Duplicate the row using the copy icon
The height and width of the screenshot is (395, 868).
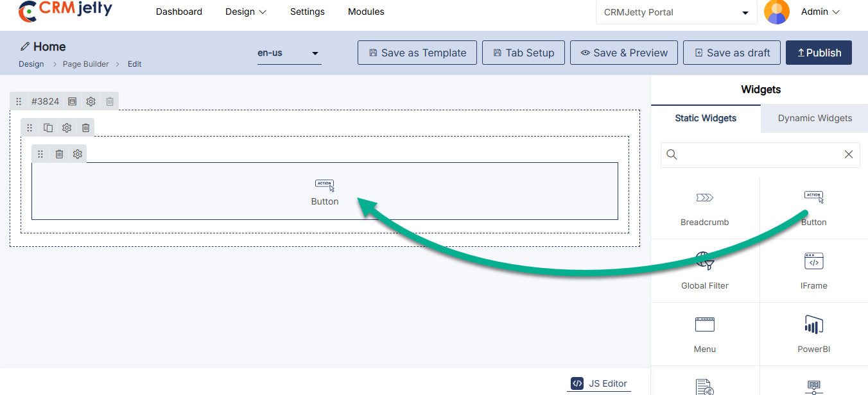point(48,128)
